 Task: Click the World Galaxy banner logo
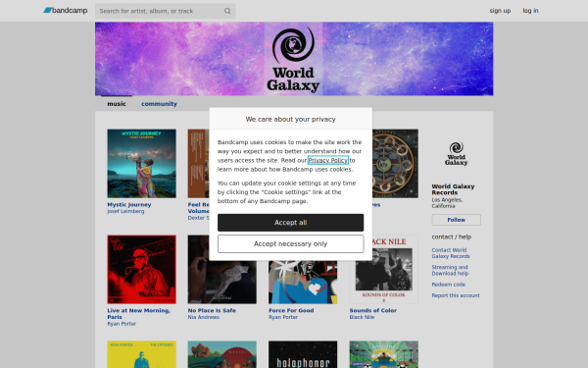pyautogui.click(x=293, y=59)
